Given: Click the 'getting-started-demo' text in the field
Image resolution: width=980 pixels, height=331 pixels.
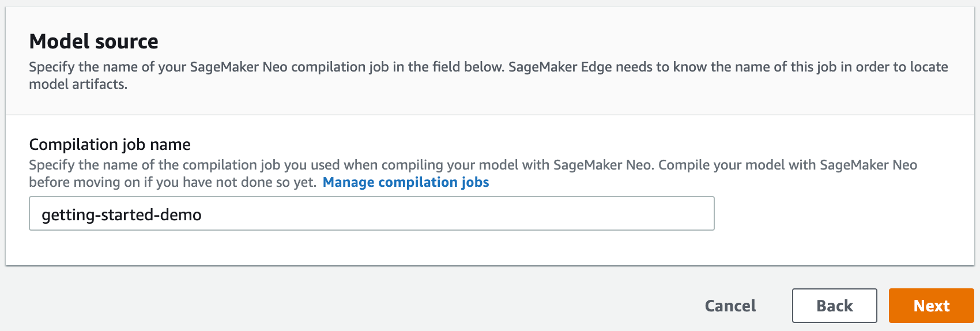Looking at the screenshot, I should coord(122,215).
